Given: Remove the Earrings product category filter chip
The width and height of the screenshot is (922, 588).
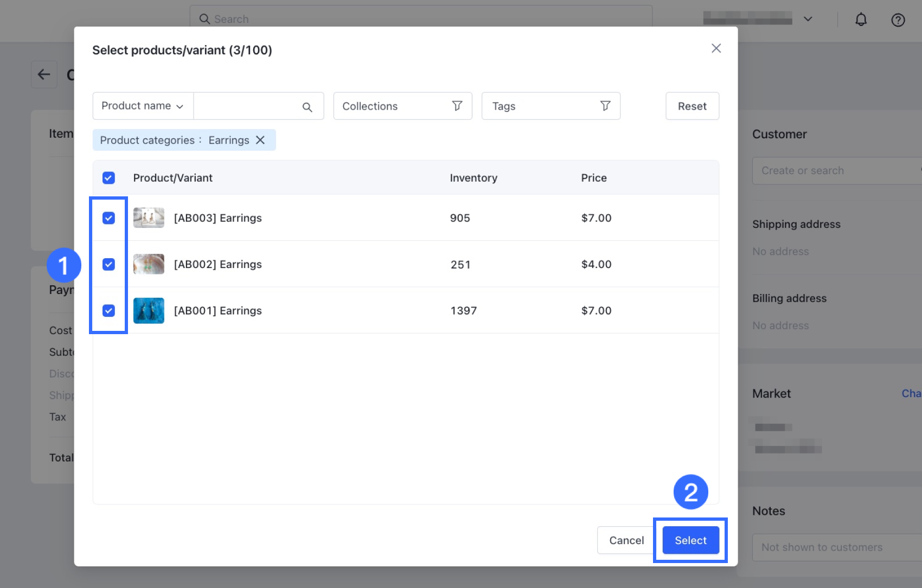Looking at the screenshot, I should pos(260,140).
